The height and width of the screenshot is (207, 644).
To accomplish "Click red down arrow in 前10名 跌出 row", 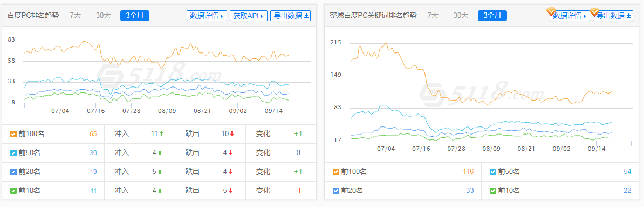I will pyautogui.click(x=230, y=191).
